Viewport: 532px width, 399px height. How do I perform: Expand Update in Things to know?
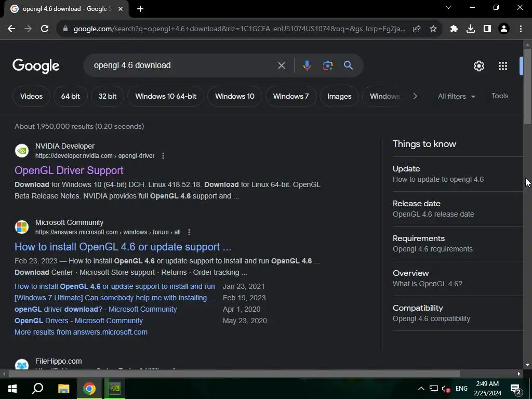tap(458, 174)
